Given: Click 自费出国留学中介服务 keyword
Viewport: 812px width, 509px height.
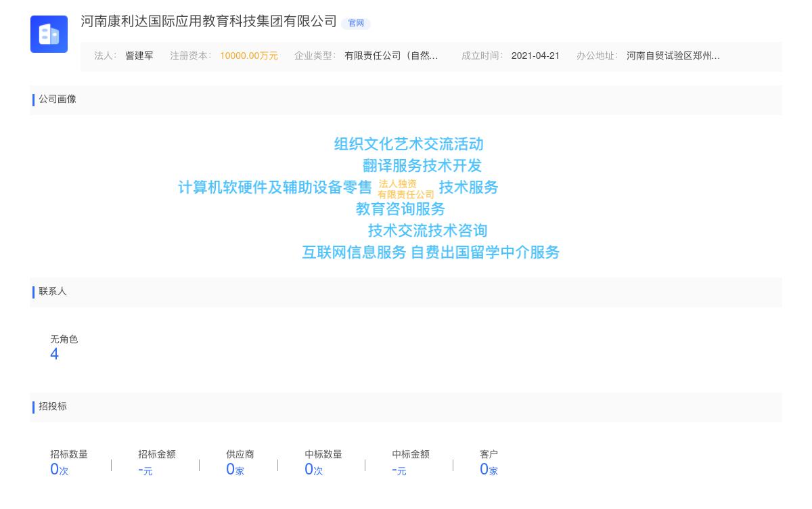Looking at the screenshot, I should click(x=485, y=252).
